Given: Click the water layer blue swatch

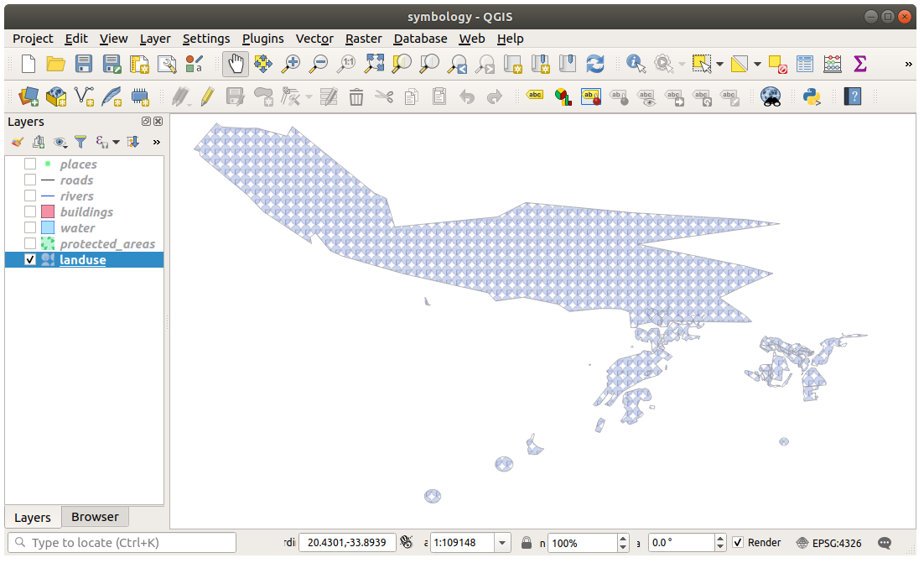Looking at the screenshot, I should click(48, 228).
